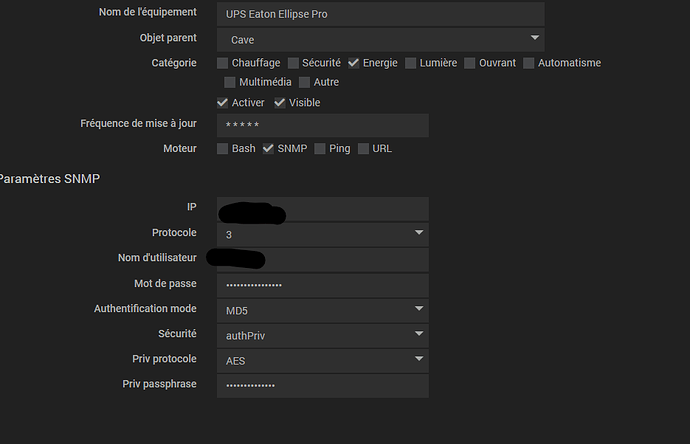Select the Ping engine checkbox
This screenshot has width=690, height=444.
[x=320, y=149]
